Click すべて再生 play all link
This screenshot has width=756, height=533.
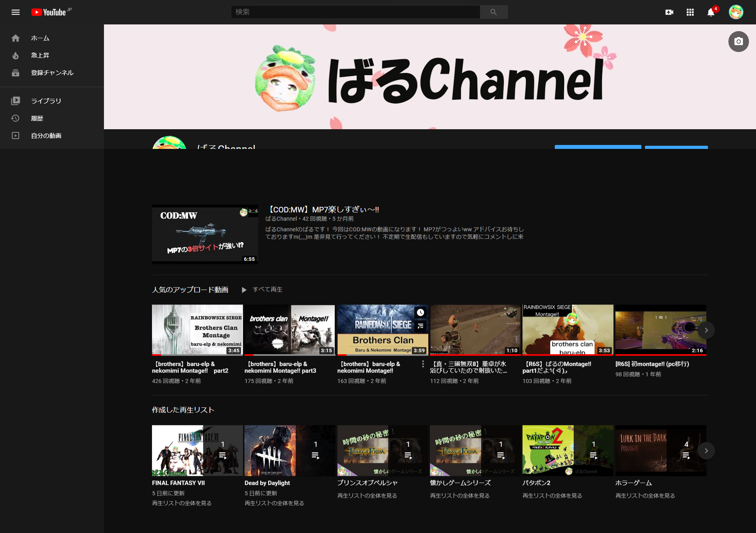coord(267,290)
